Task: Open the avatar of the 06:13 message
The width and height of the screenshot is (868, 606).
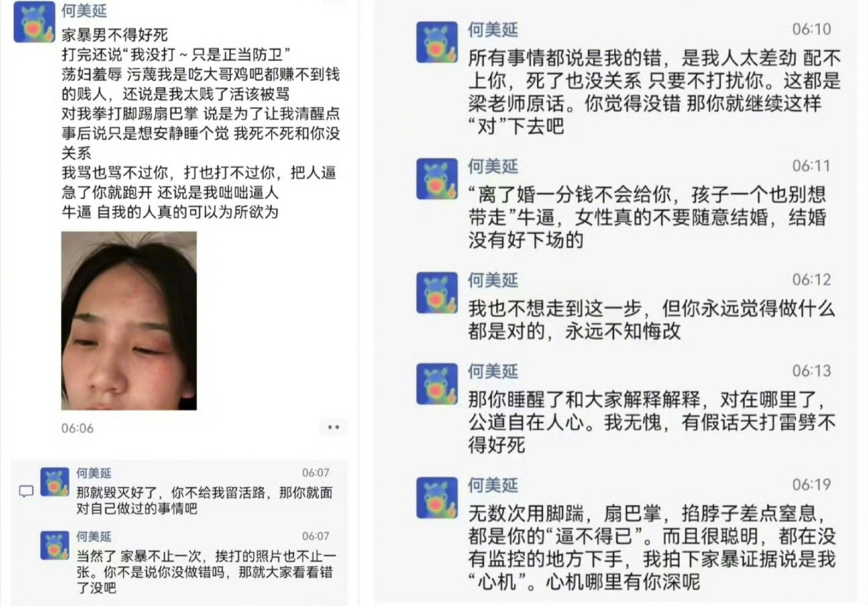Action: click(437, 384)
